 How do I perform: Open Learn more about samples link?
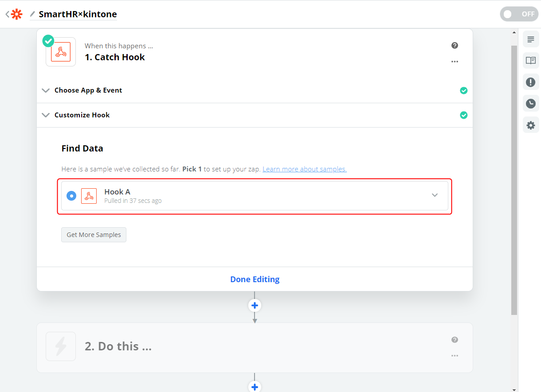coord(305,169)
